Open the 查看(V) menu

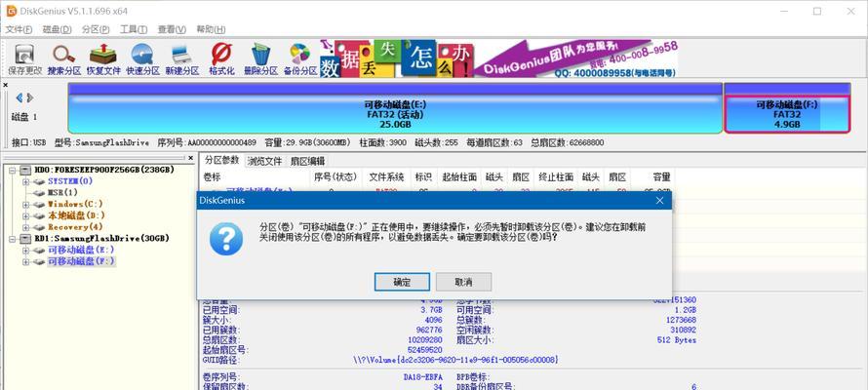(172, 29)
